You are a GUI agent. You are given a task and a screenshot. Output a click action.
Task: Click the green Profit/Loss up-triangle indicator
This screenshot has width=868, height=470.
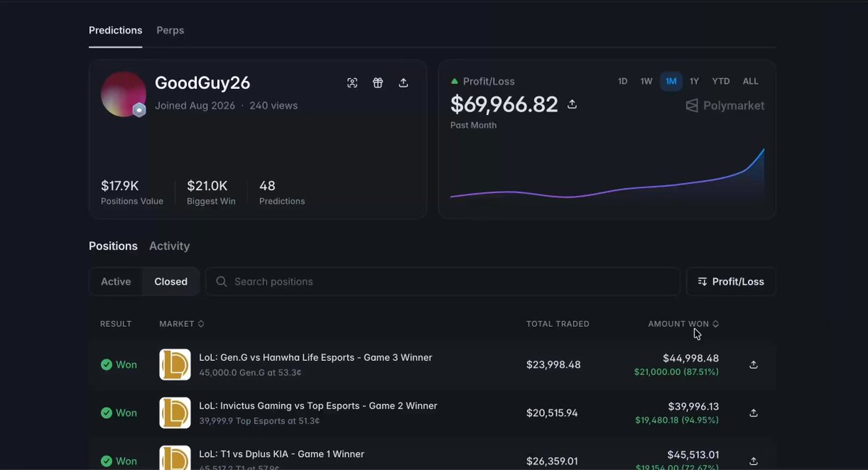454,81
